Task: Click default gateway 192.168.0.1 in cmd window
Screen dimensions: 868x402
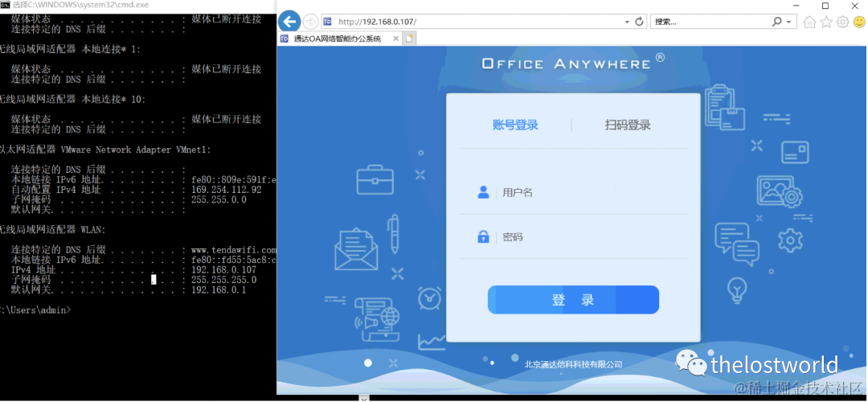Action: click(218, 289)
